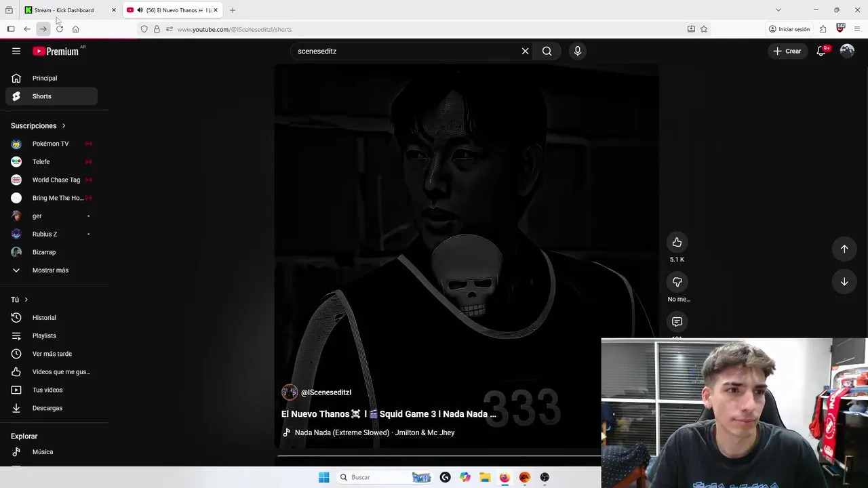Open Tus videos in the sidebar
Image resolution: width=868 pixels, height=488 pixels.
tap(52, 390)
